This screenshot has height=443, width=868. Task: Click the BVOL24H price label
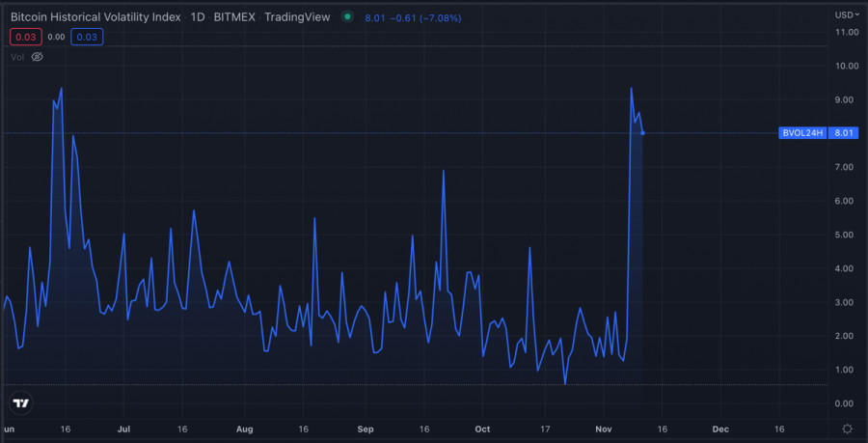tap(802, 133)
